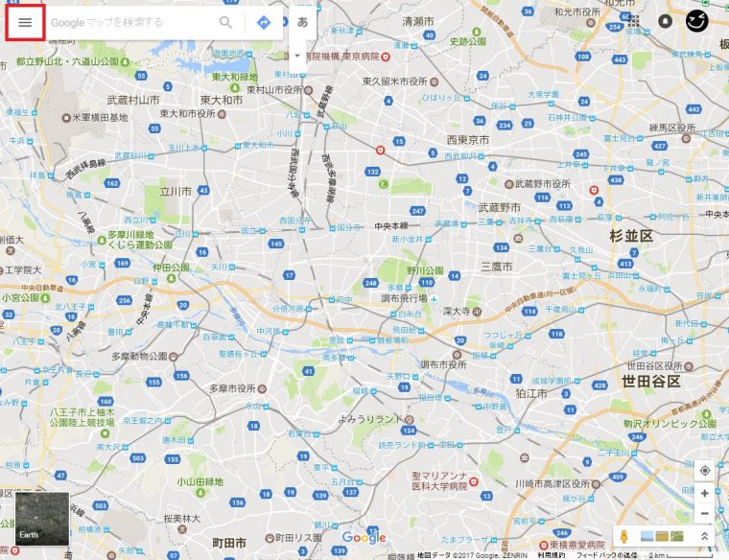Screen dimensions: 729x560
Task: Click the 杉並区 ward label
Action: [631, 236]
